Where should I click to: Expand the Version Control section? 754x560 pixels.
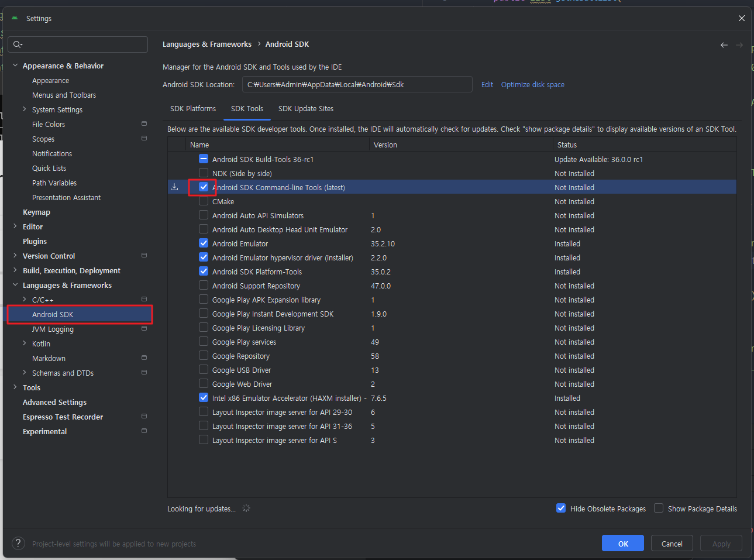point(15,256)
